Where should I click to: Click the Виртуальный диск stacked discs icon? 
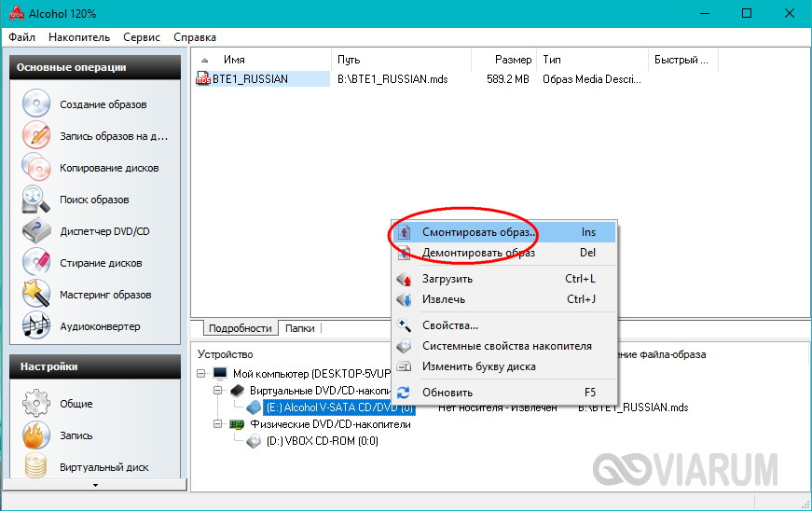(x=36, y=465)
